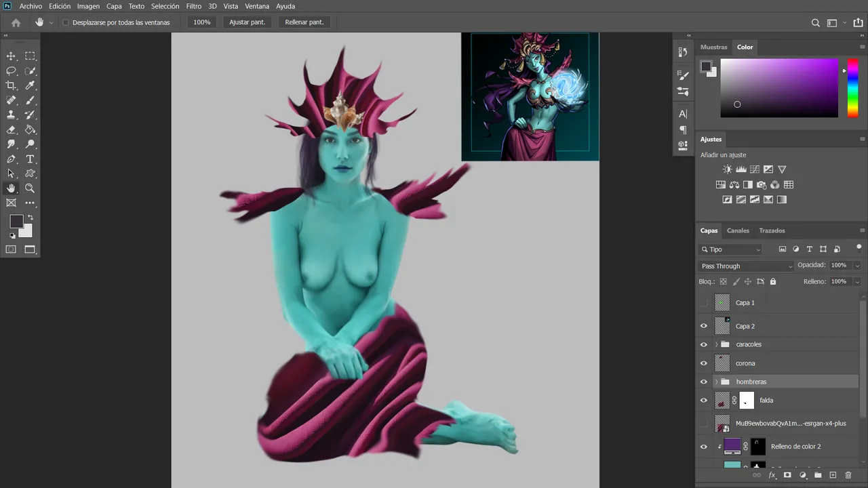Select the Horizontal Type tool
The height and width of the screenshot is (488, 868).
(30, 159)
